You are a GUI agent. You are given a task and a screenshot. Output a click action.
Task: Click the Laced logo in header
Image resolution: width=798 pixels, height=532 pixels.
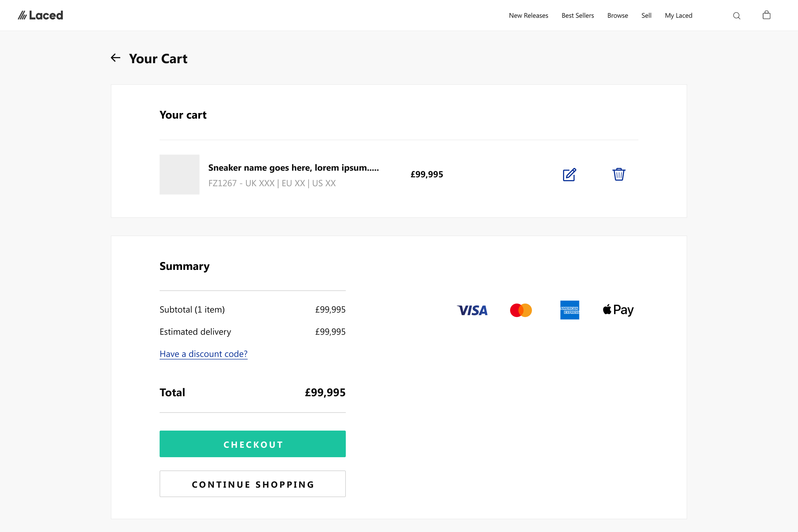pos(40,15)
